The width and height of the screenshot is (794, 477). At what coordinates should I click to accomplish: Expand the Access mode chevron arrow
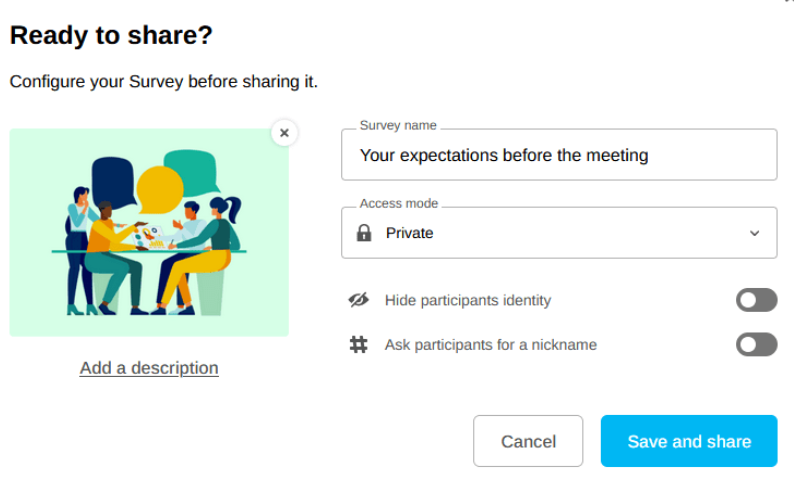coord(754,233)
